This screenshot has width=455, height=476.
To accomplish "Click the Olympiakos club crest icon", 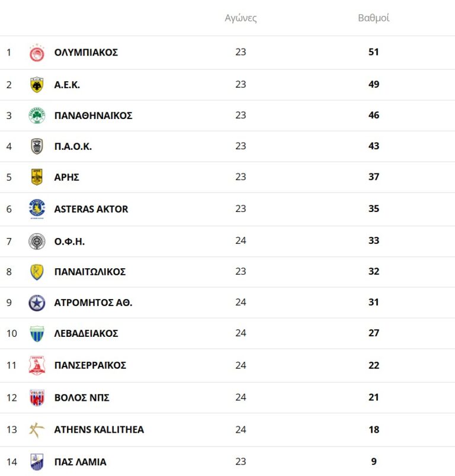I will 37,53.
